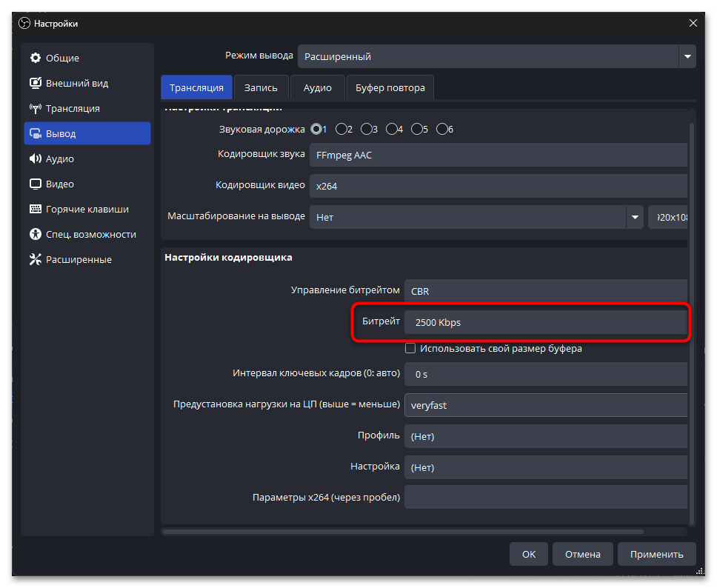This screenshot has width=717, height=588.
Task: Open the Буфер повтора tab
Action: click(390, 87)
